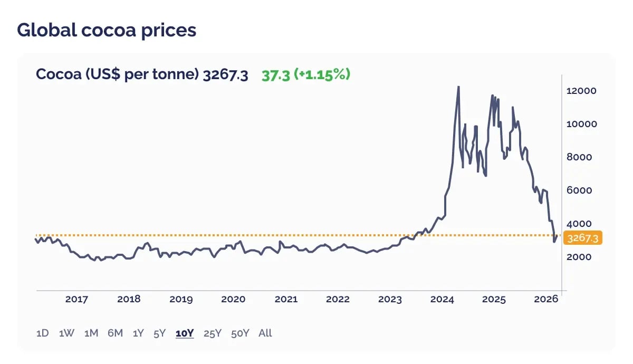Choose the 1M time range
This screenshot has width=633, height=364.
pos(91,333)
